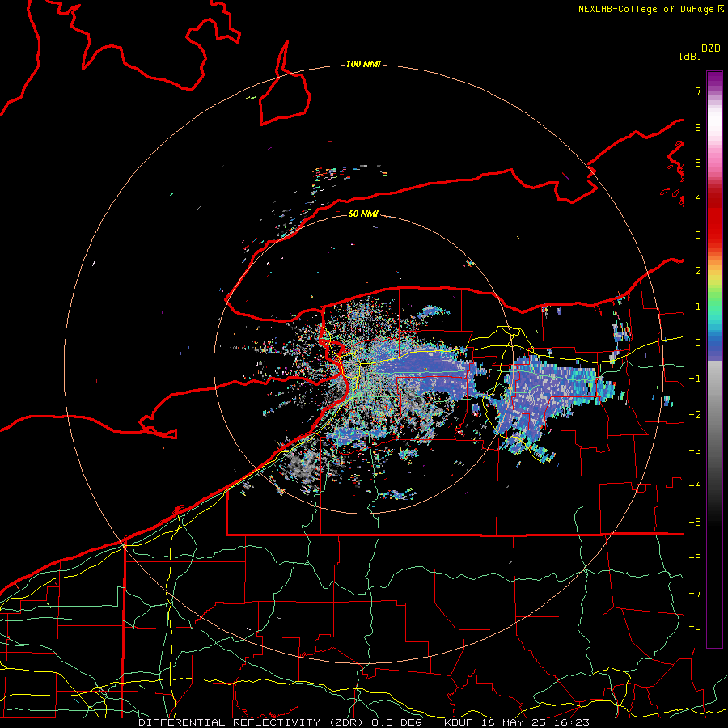The height and width of the screenshot is (728, 728).
Task: Click the -7 value on the color scale
Action: pyautogui.click(x=695, y=594)
